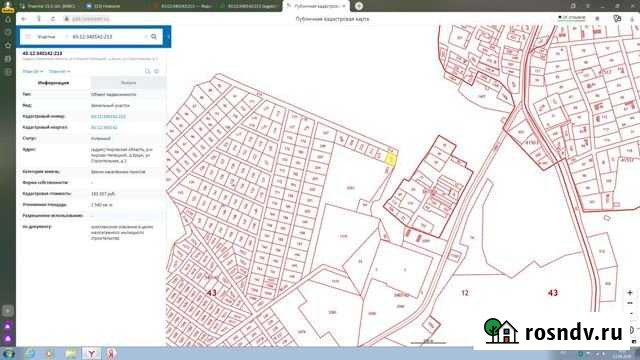Expand the second dropdown under parcel title
This screenshot has height=360, width=640.
60,71
